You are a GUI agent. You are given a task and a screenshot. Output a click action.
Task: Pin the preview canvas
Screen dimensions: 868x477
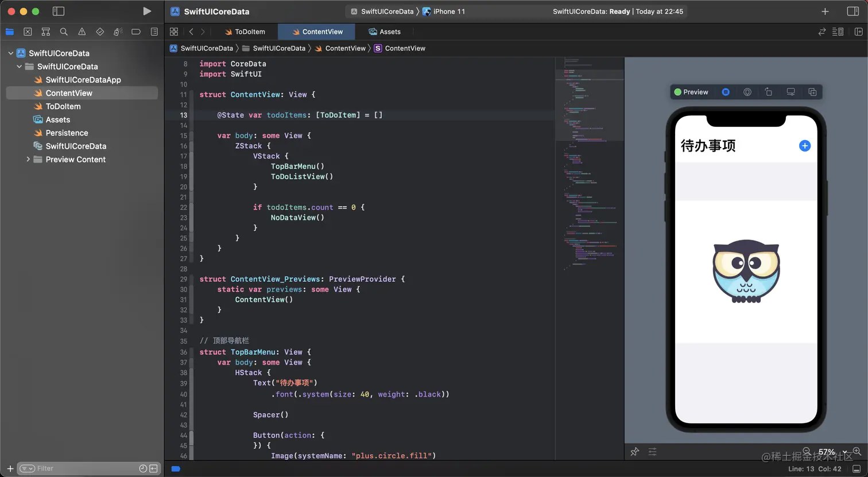634,452
